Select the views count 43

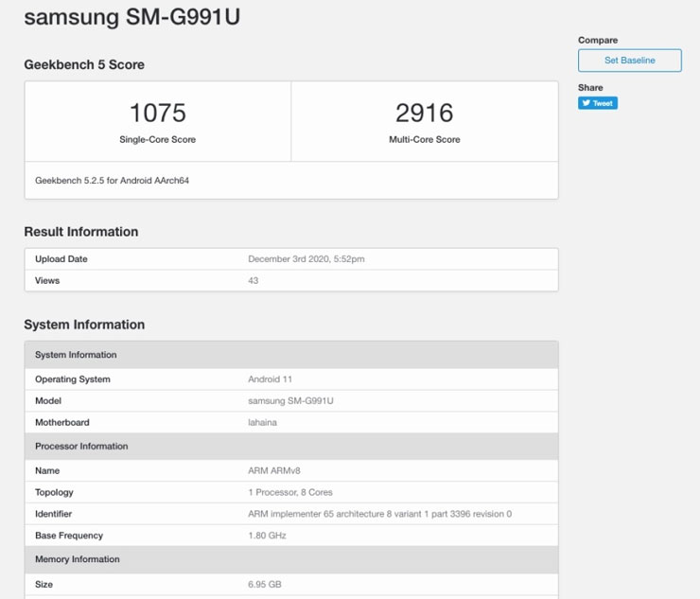coord(254,280)
